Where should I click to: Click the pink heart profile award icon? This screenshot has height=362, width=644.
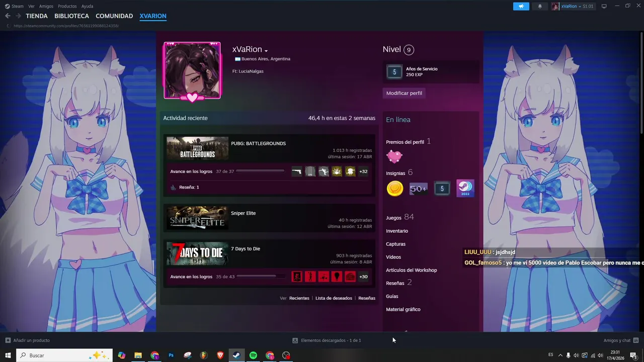click(394, 157)
